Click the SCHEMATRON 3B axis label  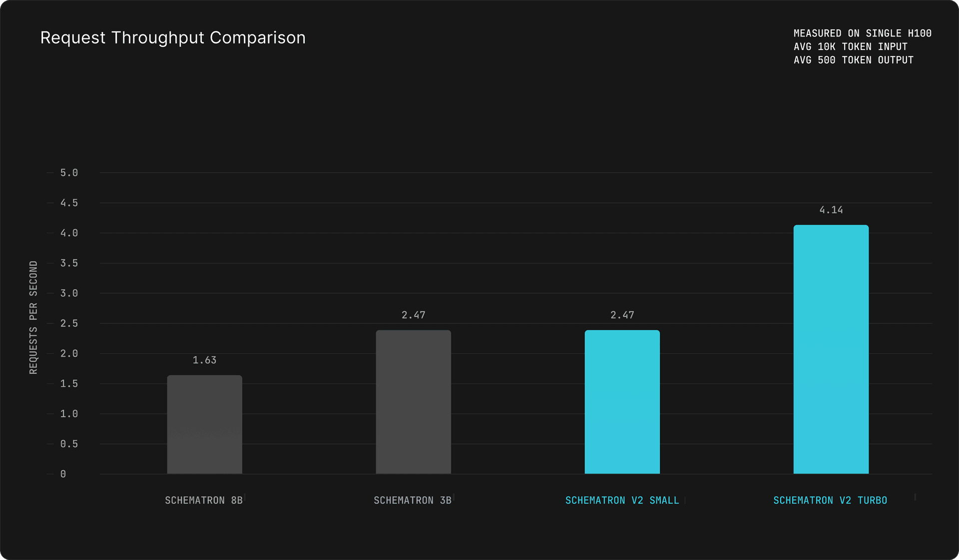click(x=413, y=500)
